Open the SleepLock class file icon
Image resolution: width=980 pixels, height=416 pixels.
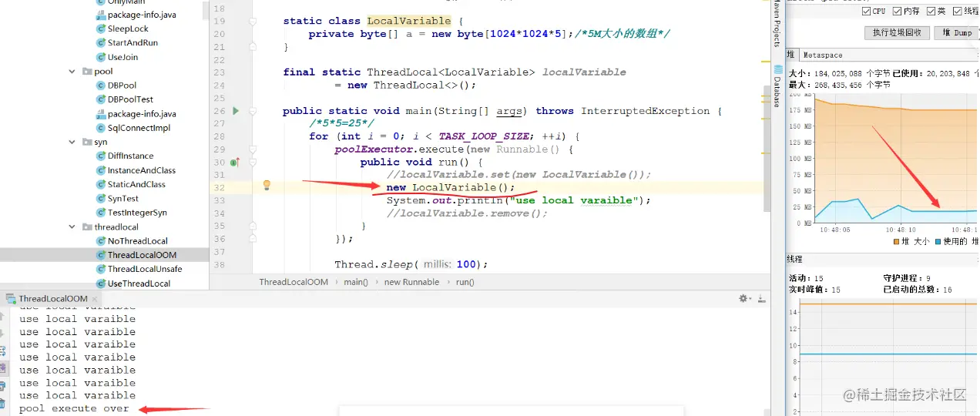101,29
